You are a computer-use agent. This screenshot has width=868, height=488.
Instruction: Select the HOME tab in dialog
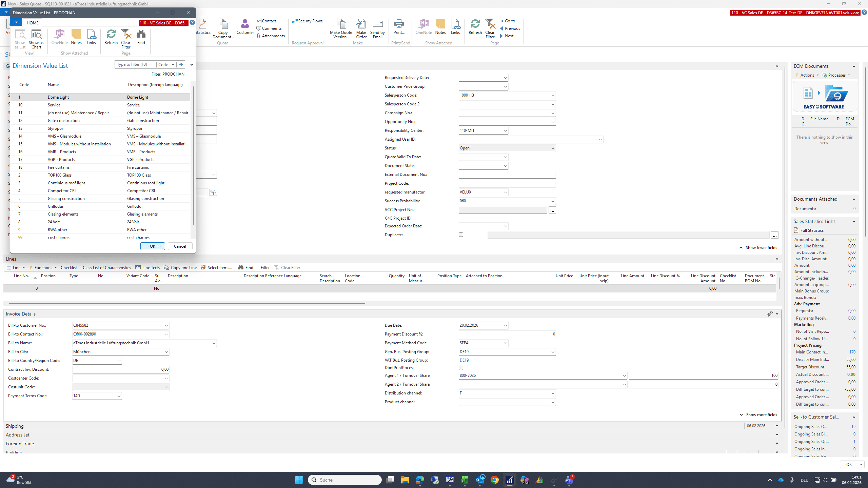(33, 23)
